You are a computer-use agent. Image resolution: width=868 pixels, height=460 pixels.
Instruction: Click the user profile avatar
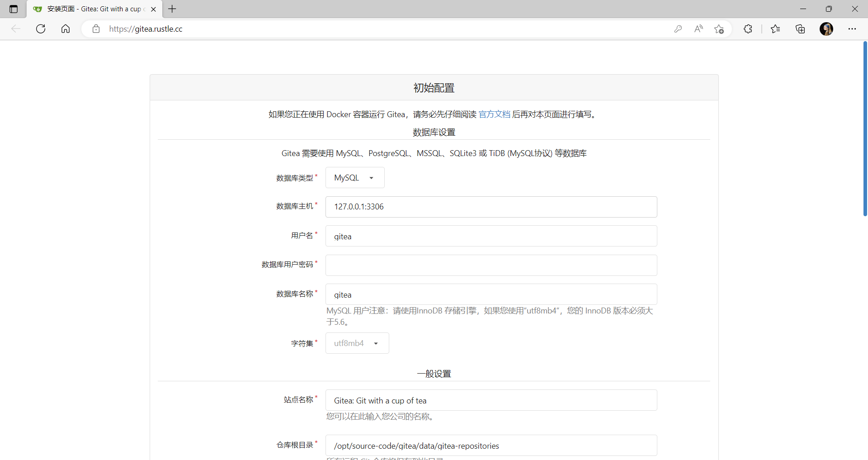[826, 29]
